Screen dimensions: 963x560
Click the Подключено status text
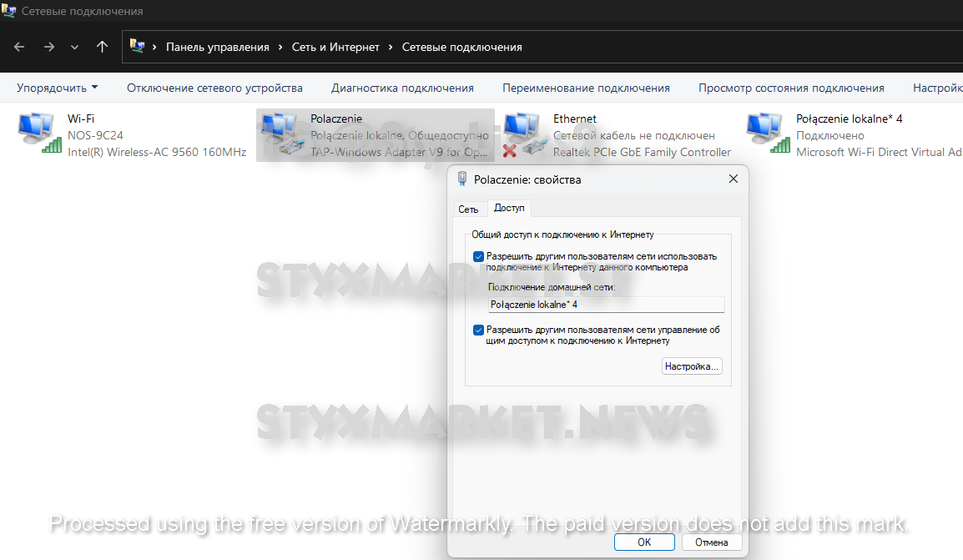[829, 135]
